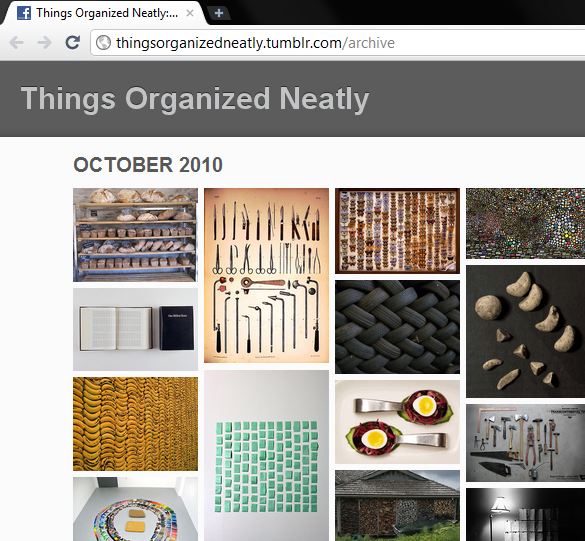Open the bread shelves thumbnail
The width and height of the screenshot is (585, 541).
point(135,235)
